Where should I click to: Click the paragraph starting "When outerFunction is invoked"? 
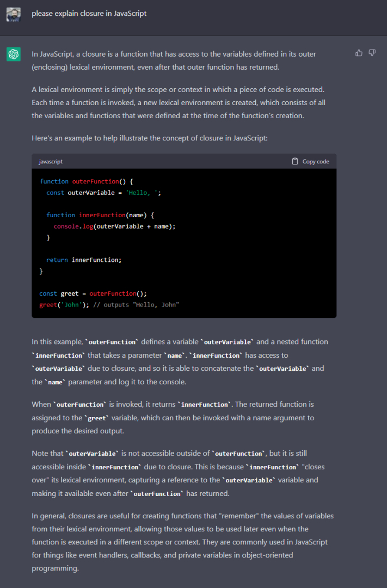pos(173,418)
